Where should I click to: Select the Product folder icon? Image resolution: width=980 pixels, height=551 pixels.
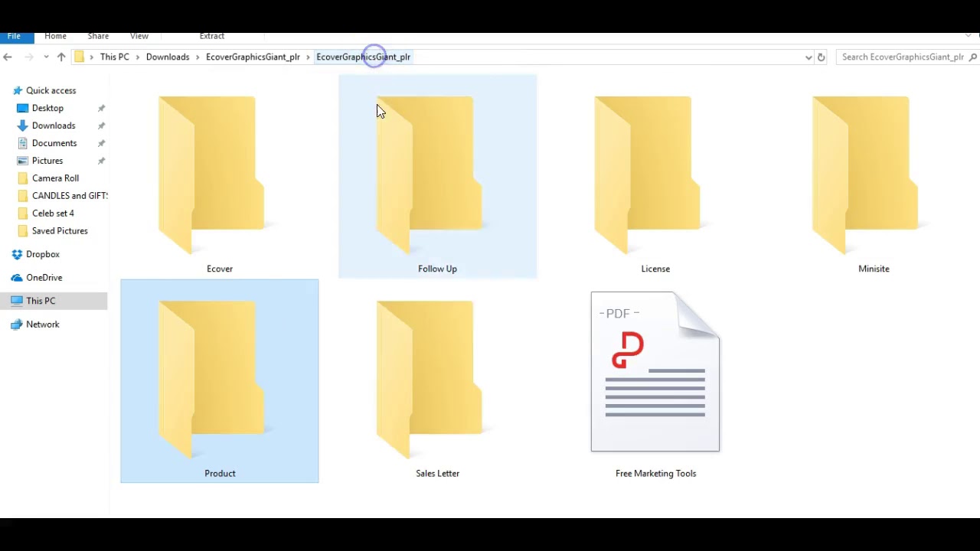(212, 380)
